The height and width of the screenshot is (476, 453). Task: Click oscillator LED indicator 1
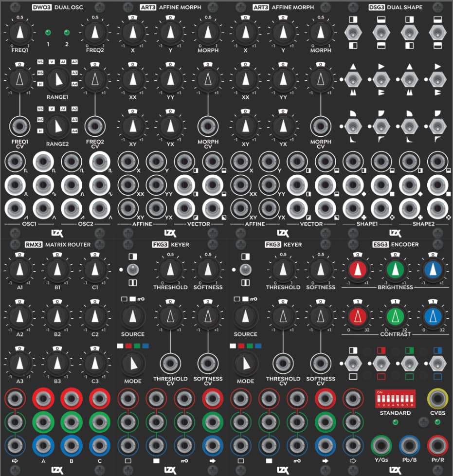click(x=48, y=33)
